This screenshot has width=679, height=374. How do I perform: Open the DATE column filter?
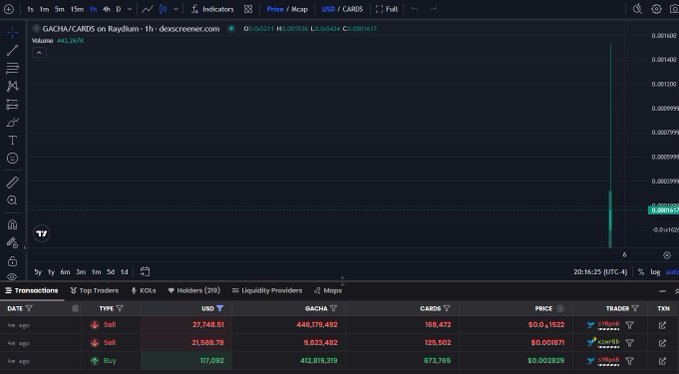click(x=29, y=309)
